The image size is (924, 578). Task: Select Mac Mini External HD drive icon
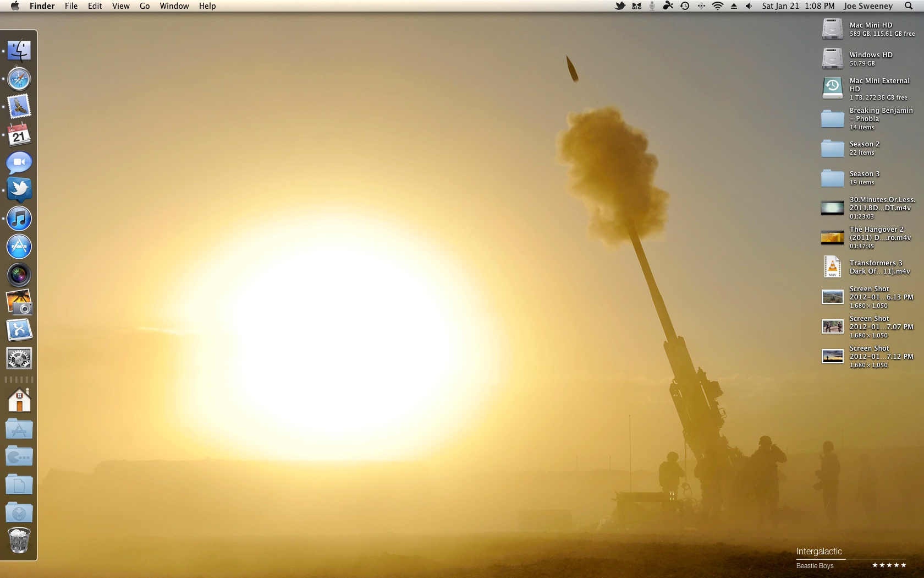coord(832,89)
